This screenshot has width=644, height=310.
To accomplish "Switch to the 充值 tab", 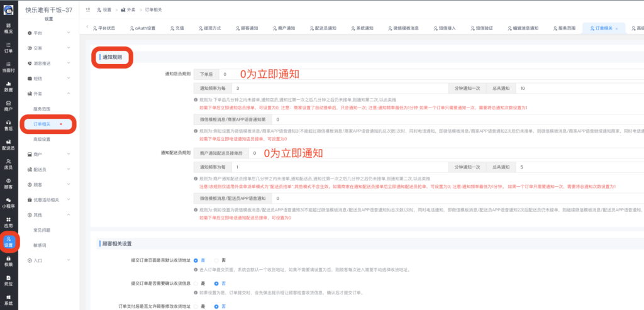I will (177, 28).
